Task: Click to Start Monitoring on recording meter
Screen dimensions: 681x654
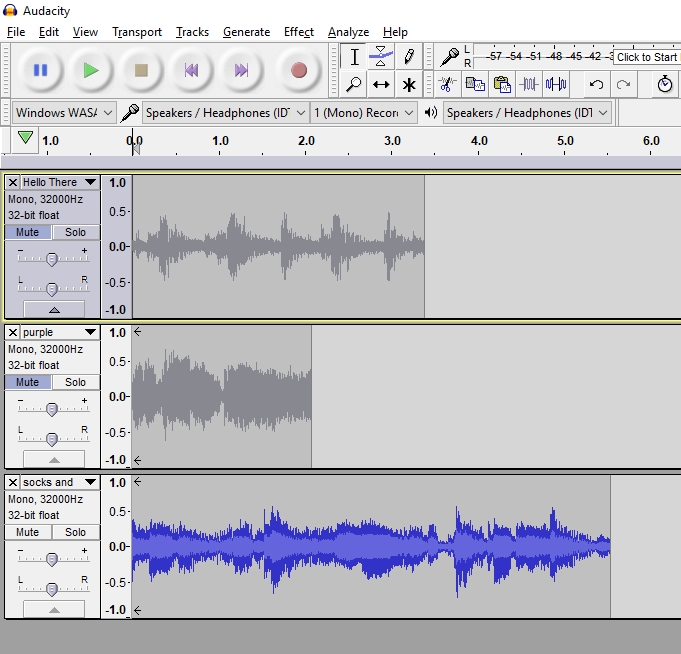Action: (647, 57)
